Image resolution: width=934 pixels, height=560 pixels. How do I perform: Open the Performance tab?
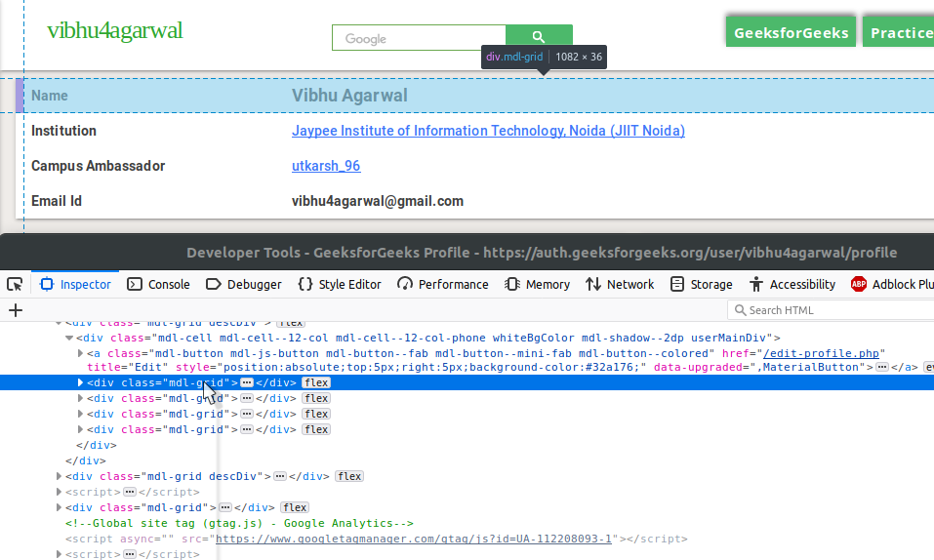pyautogui.click(x=442, y=284)
